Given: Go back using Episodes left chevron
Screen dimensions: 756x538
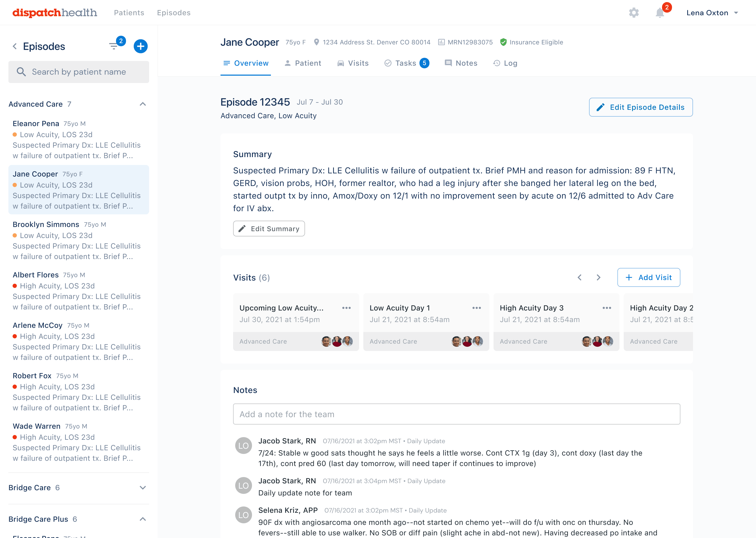Looking at the screenshot, I should coord(14,46).
